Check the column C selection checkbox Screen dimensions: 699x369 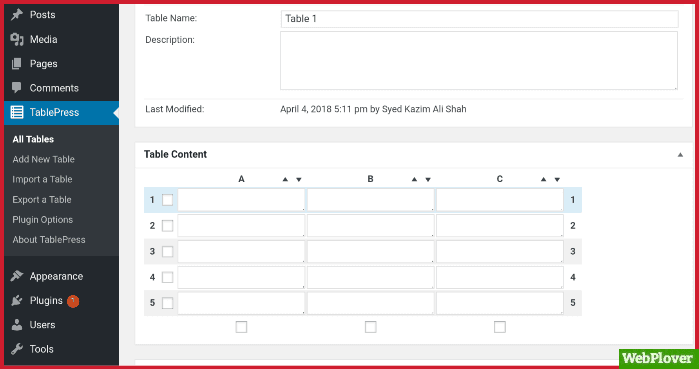[x=500, y=327]
